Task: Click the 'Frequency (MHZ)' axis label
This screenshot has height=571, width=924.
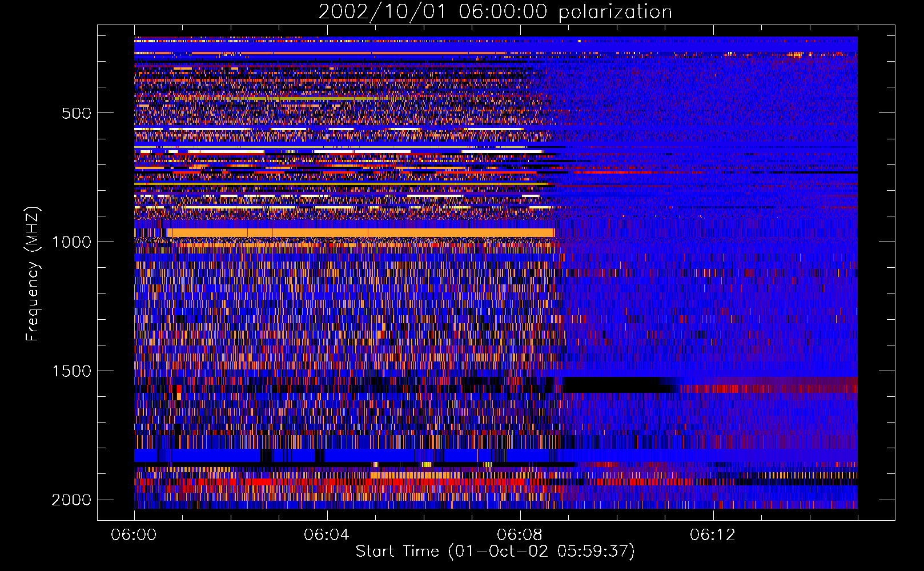Action: (33, 275)
